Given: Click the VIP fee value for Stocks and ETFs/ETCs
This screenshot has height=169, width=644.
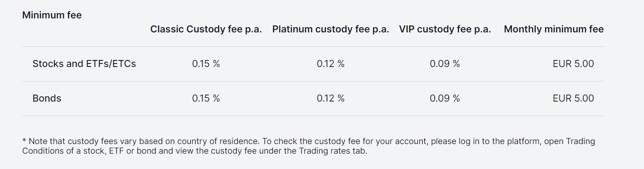Looking at the screenshot, I should click(x=445, y=64).
